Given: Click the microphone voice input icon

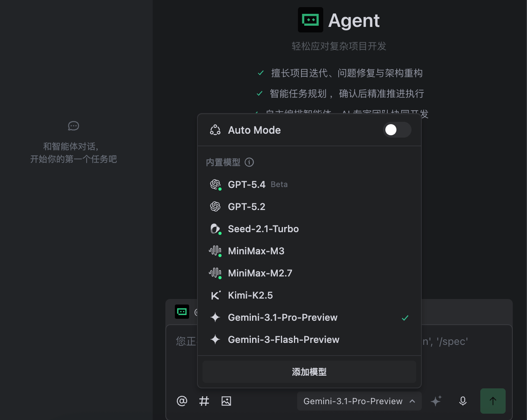Looking at the screenshot, I should (x=463, y=401).
